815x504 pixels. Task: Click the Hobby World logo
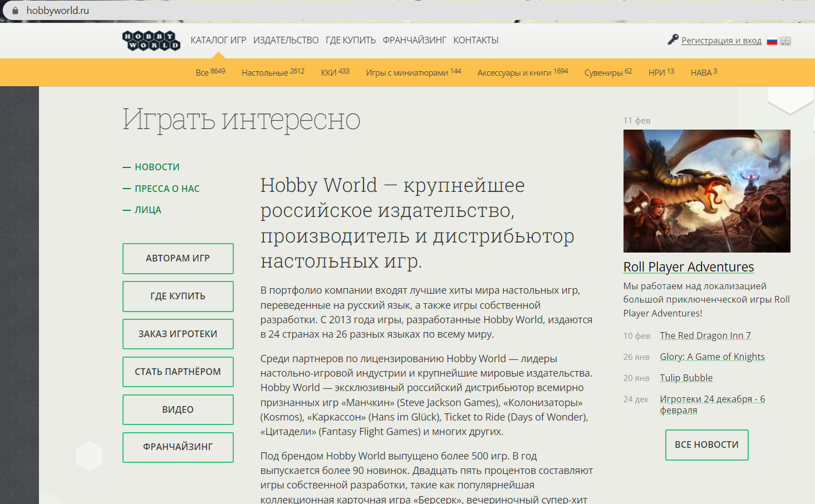(151, 41)
